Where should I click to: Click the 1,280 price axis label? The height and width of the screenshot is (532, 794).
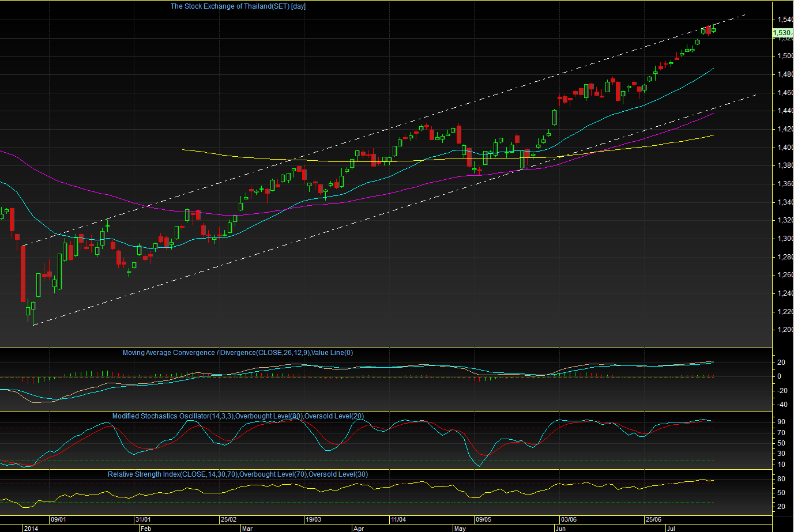(x=785, y=257)
